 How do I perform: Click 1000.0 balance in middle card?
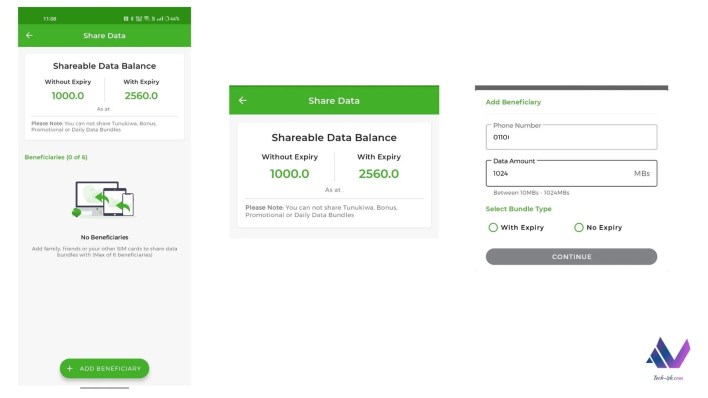[x=289, y=174]
